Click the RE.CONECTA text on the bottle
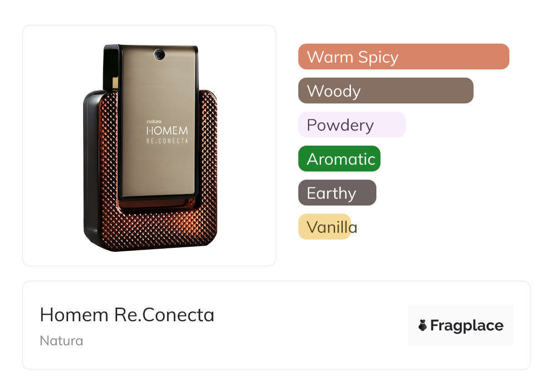The width and height of the screenshot is (553, 392). pyautogui.click(x=167, y=141)
